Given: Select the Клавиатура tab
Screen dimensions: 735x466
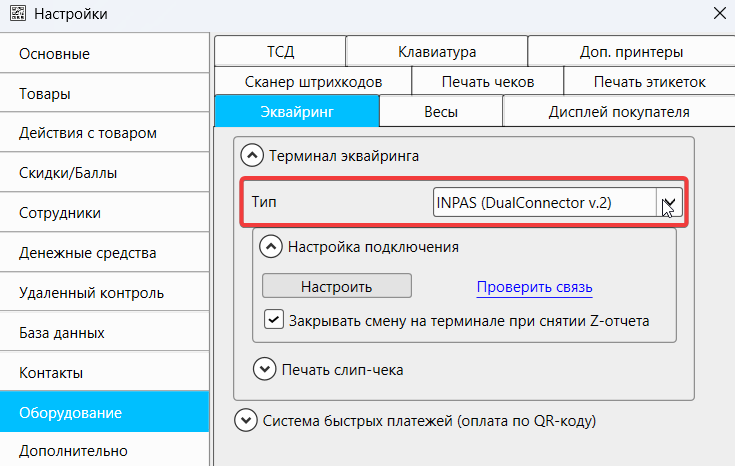Looking at the screenshot, I should tap(436, 51).
